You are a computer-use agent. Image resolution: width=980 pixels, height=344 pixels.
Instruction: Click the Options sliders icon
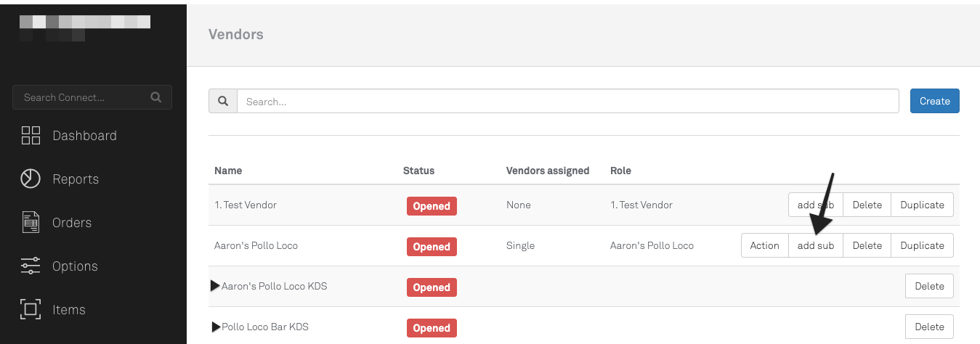[31, 266]
